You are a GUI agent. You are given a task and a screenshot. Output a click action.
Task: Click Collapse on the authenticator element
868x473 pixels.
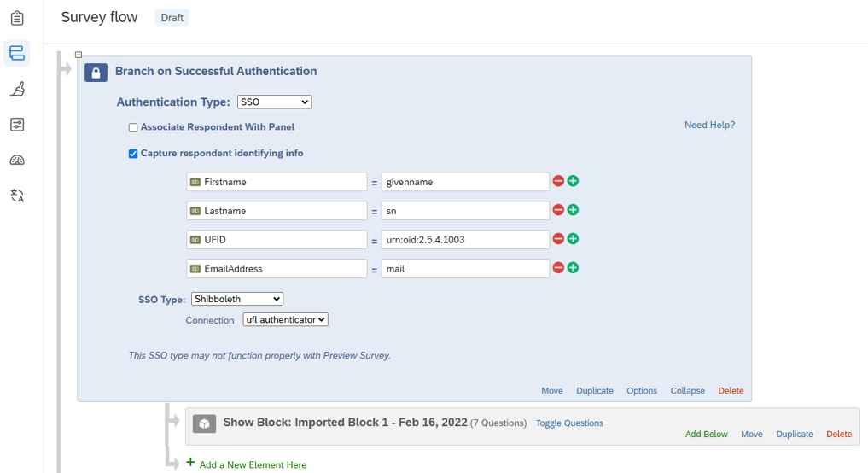pos(688,391)
